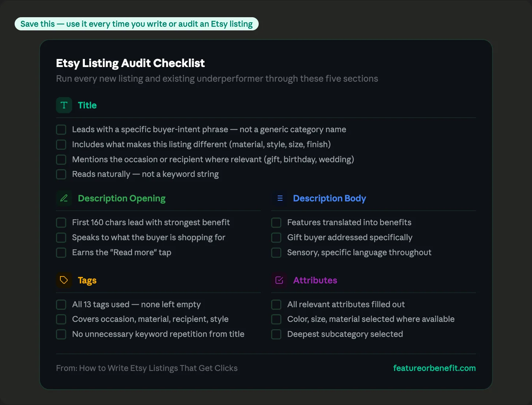Click the 'Etsy Listing Audit Checklist' heading
Screen dimensions: 532x405
coord(130,63)
